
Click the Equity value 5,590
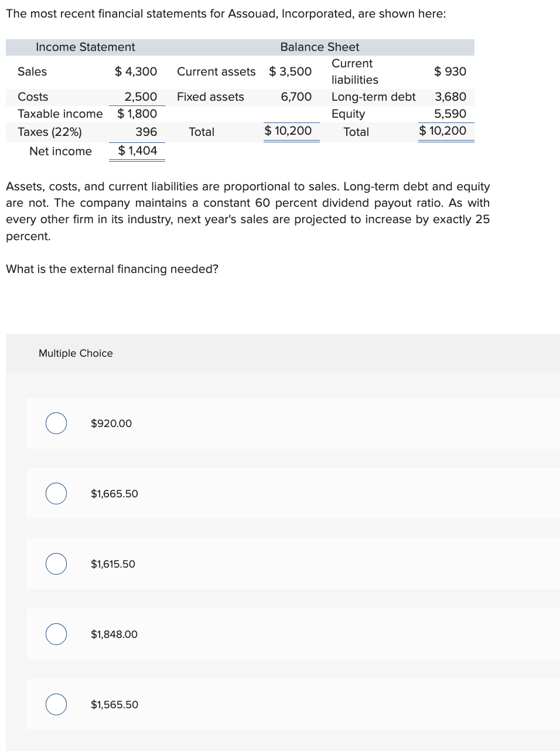450,114
